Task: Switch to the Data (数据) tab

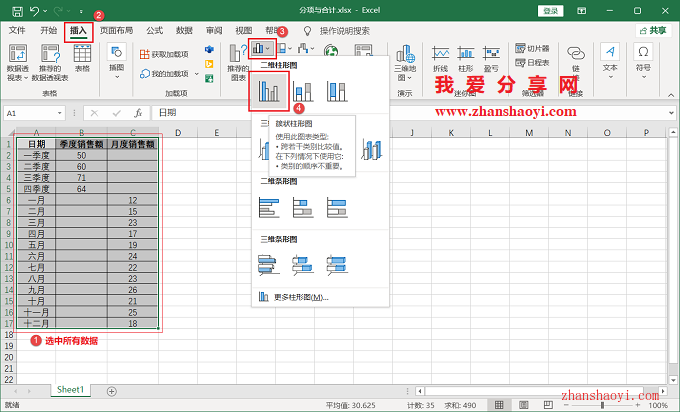Action: tap(184, 30)
